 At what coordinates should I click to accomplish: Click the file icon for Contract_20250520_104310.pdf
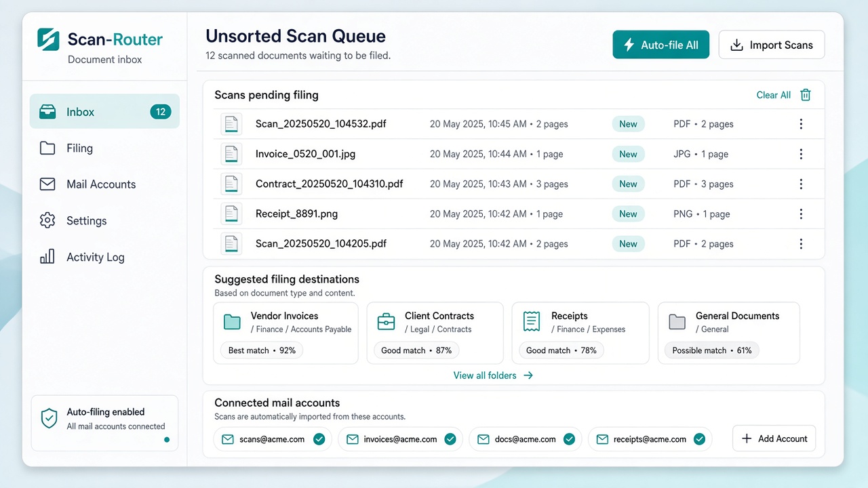(231, 184)
